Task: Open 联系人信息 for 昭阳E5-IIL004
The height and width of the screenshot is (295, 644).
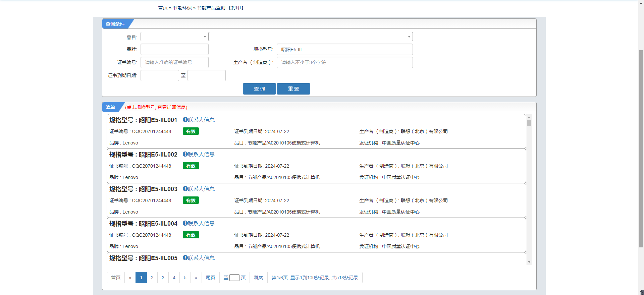Action: coord(201,223)
